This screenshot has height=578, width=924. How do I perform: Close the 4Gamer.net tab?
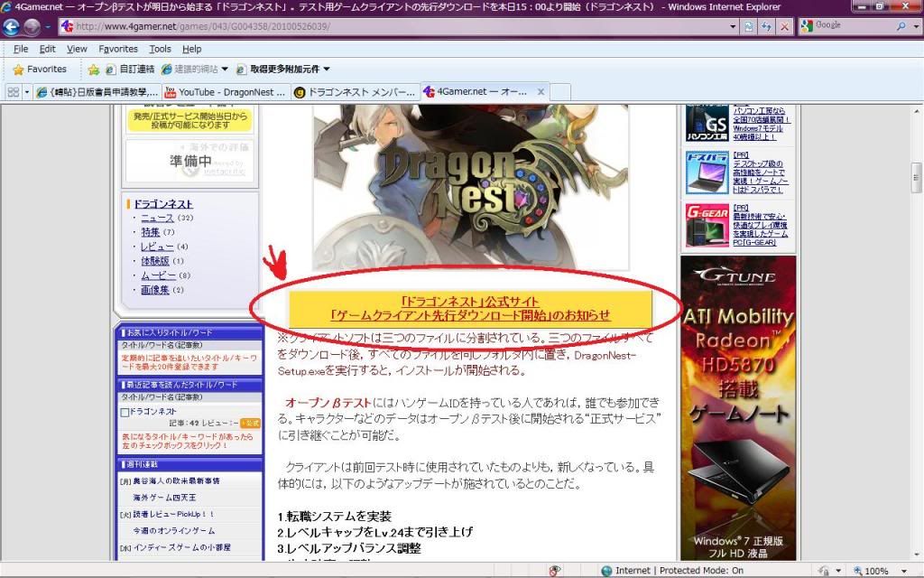coord(541,91)
